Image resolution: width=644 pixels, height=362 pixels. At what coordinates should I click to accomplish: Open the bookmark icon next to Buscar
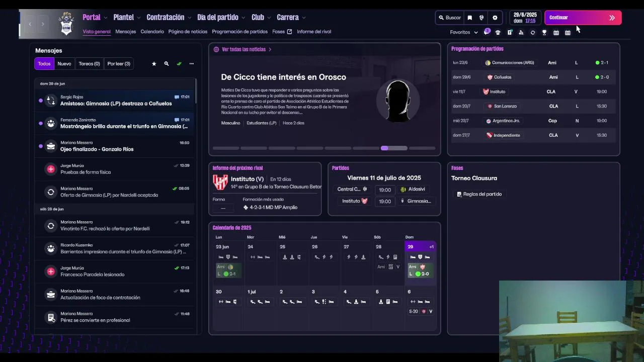point(470,18)
